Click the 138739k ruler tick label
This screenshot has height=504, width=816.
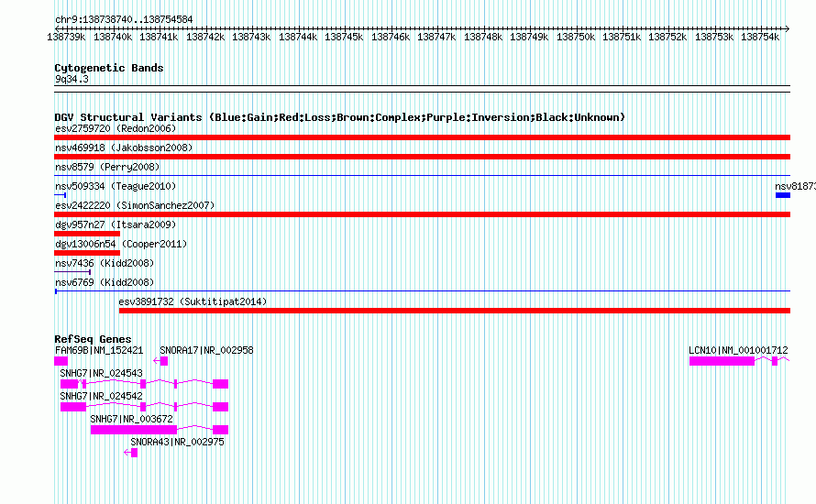[x=66, y=37]
